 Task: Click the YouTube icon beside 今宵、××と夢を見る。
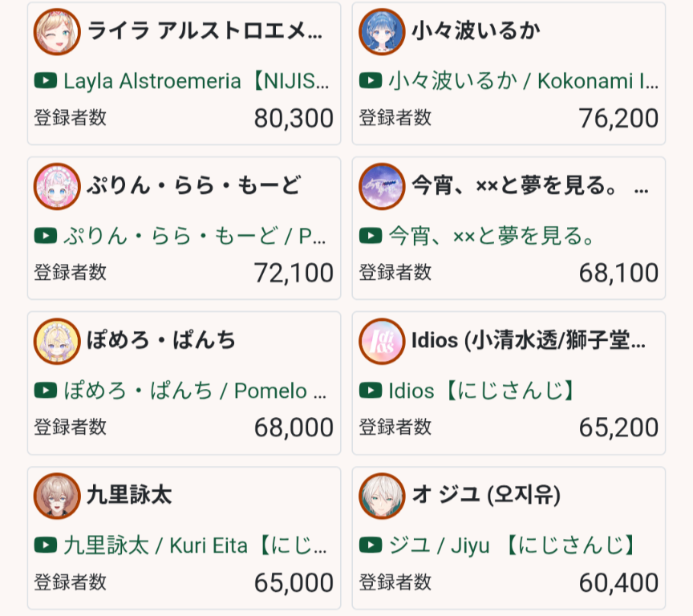point(371,236)
